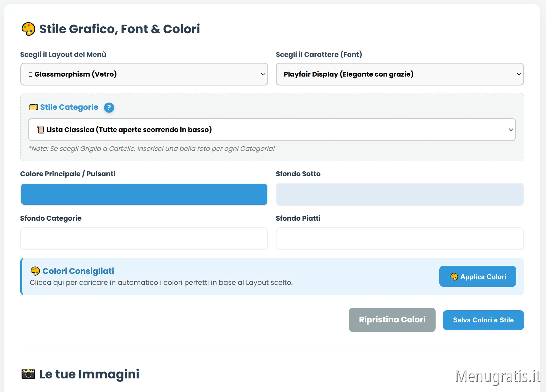The image size is (546, 392).
Task: Click the palette icon beside Colori Consigliati
Action: coord(35,271)
